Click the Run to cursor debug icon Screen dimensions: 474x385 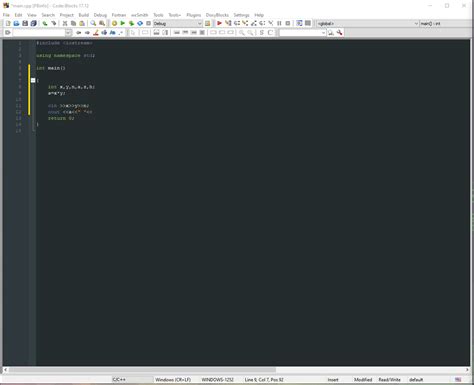(228, 23)
